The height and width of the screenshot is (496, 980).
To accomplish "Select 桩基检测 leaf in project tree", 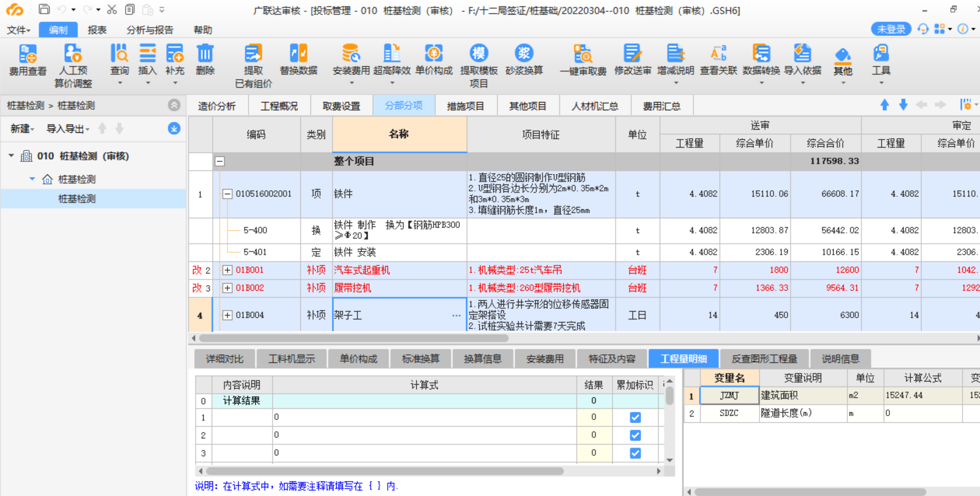I will (x=77, y=199).
